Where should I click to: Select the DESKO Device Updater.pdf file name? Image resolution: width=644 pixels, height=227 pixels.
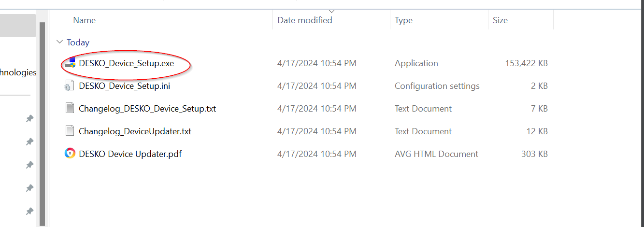coord(130,154)
